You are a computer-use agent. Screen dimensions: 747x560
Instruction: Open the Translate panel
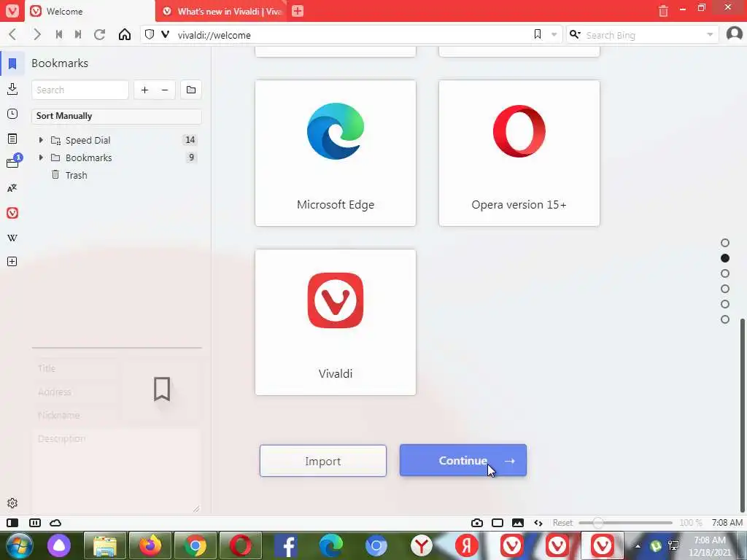point(12,189)
